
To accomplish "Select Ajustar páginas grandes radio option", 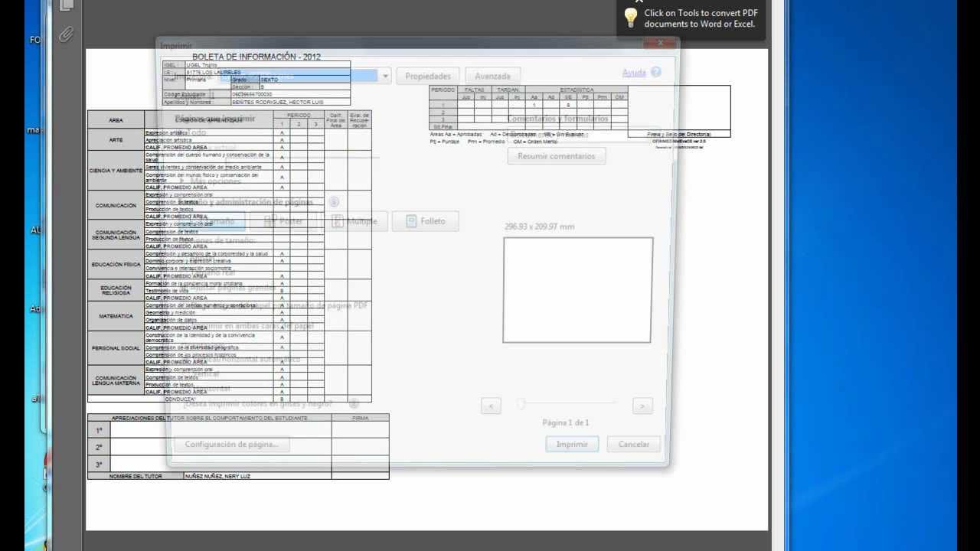I will 230,289.
